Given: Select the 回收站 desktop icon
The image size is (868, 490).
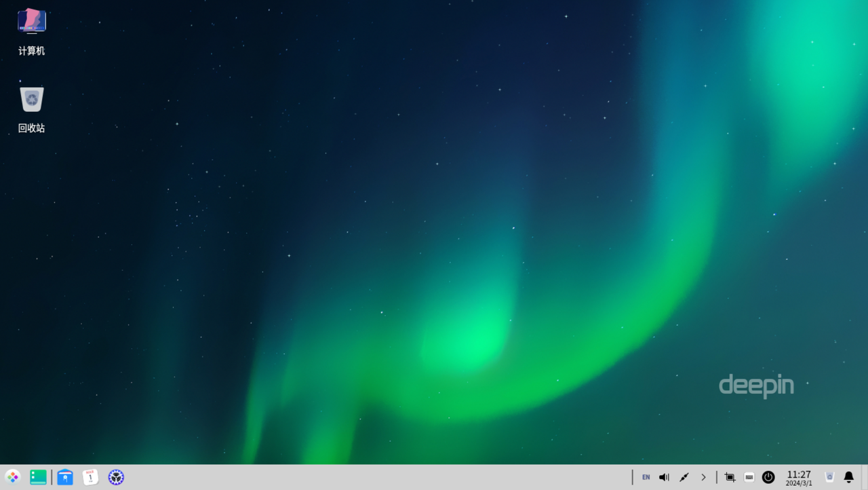Looking at the screenshot, I should point(31,100).
